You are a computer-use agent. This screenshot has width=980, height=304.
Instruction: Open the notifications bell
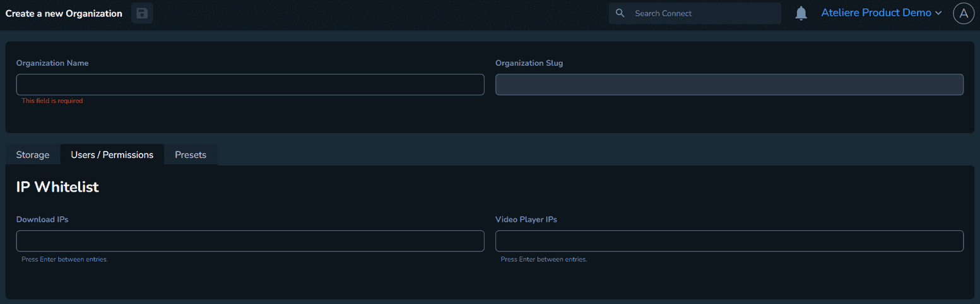click(x=801, y=13)
